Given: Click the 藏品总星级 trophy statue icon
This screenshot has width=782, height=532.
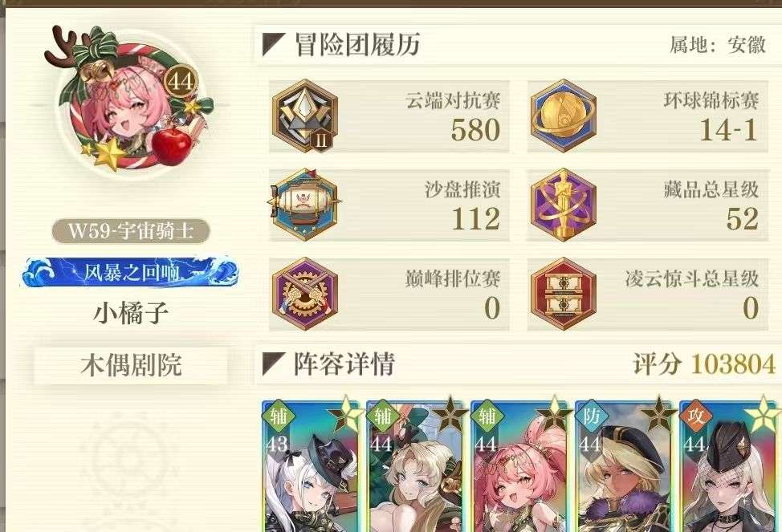Looking at the screenshot, I should [x=563, y=205].
